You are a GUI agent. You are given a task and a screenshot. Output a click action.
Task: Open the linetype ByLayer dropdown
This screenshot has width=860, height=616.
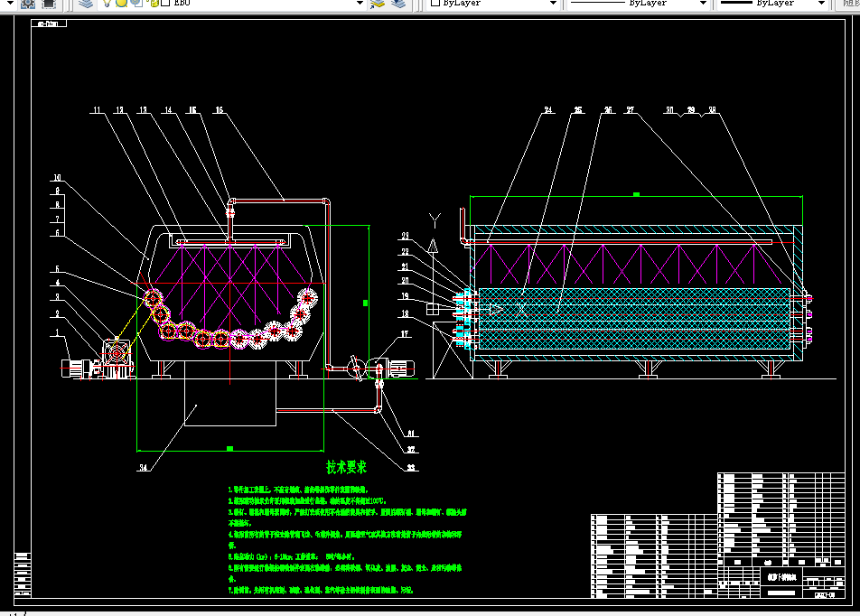tap(703, 4)
